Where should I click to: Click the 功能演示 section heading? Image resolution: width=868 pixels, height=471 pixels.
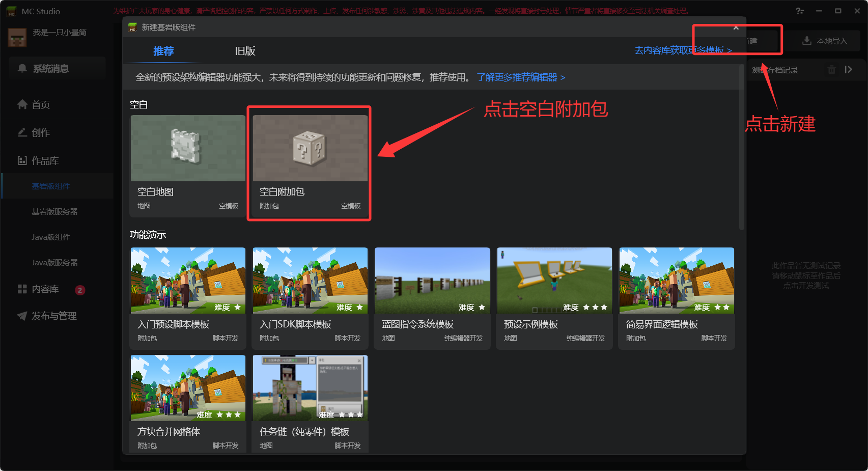click(148, 235)
